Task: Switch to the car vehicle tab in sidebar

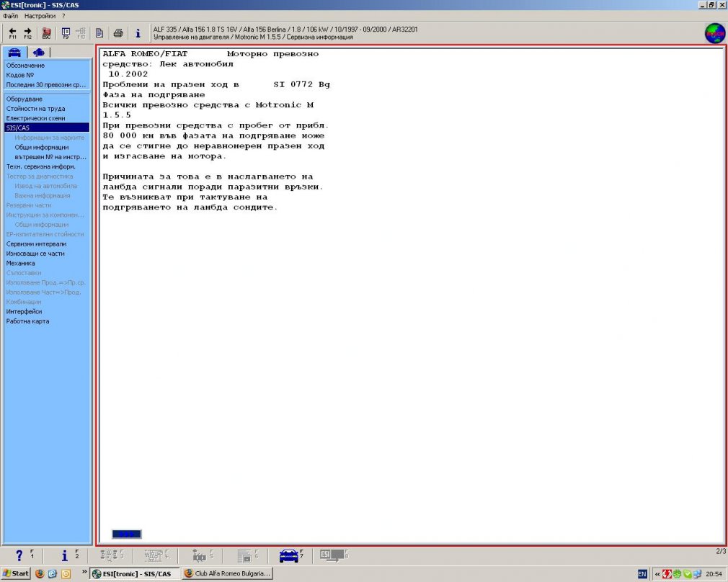Action: [16, 52]
